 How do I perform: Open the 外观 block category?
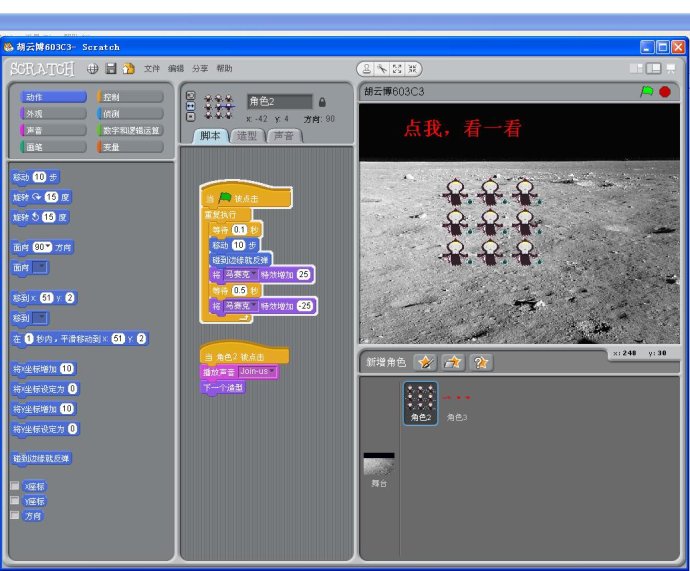[53, 113]
